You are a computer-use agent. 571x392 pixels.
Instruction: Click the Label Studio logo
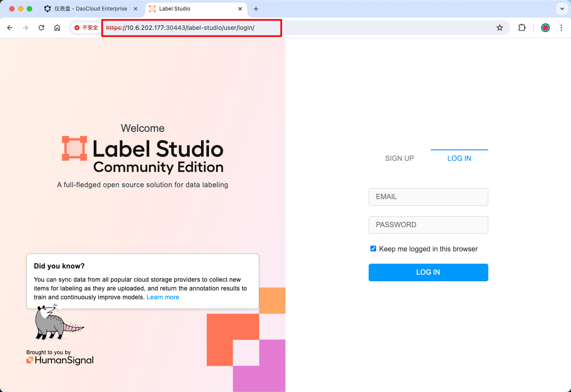pos(74,149)
